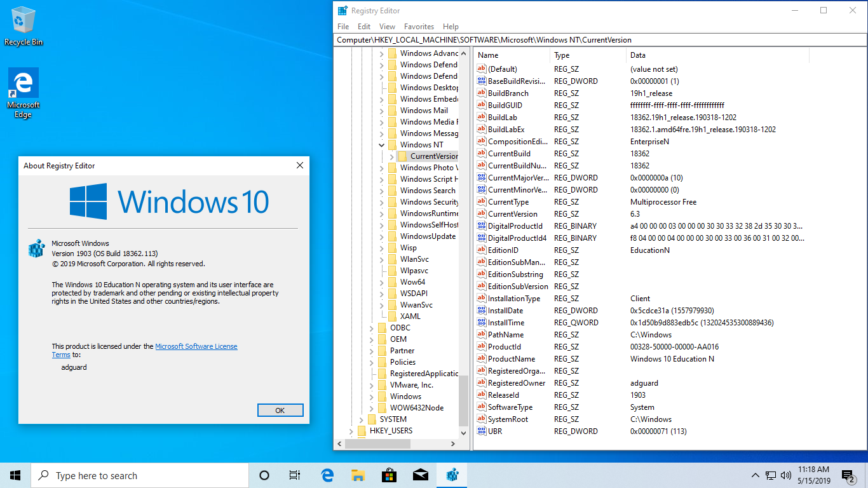Image resolution: width=868 pixels, height=488 pixels.
Task: Click the network tray icon
Action: click(771, 475)
